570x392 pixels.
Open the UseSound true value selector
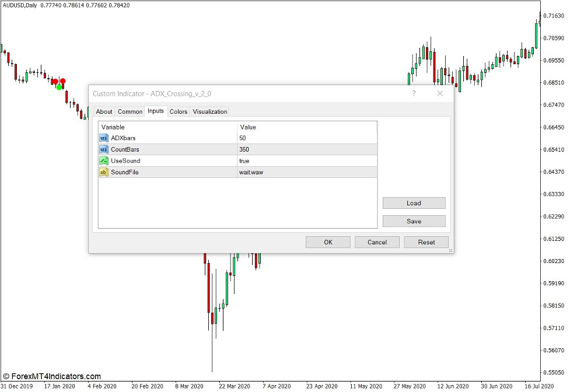(307, 160)
